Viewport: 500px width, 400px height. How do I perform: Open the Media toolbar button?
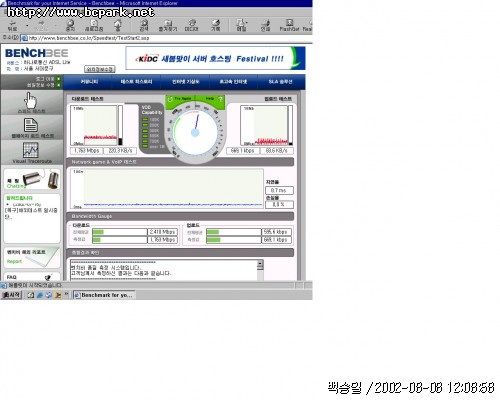click(192, 25)
